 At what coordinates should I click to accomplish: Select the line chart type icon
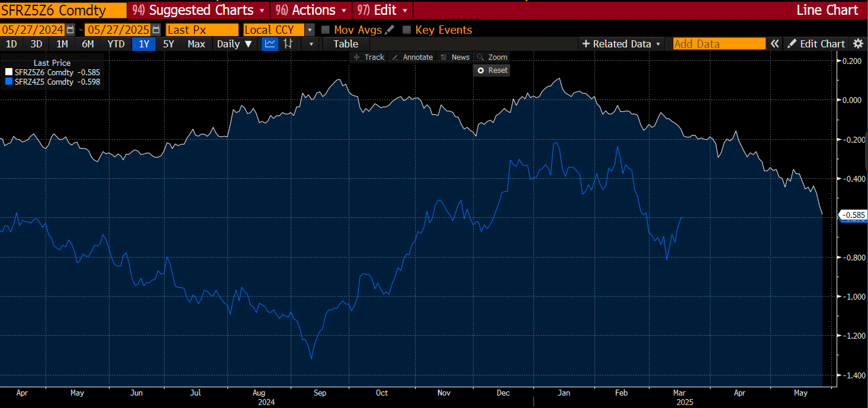(x=270, y=44)
